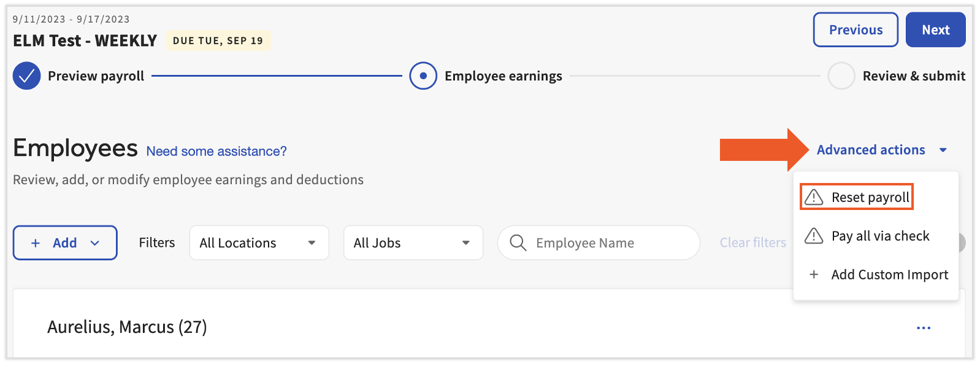The width and height of the screenshot is (980, 366).
Task: Open the All Locations filter dropdown
Action: pos(258,243)
